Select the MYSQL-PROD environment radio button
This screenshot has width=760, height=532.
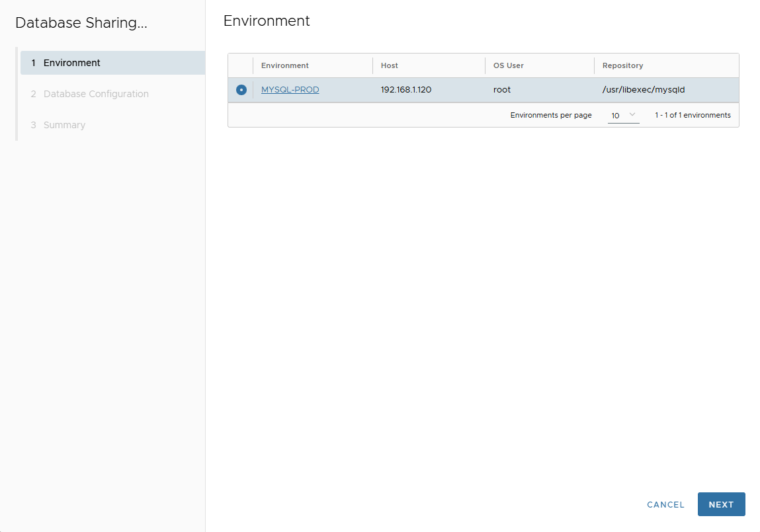tap(241, 89)
